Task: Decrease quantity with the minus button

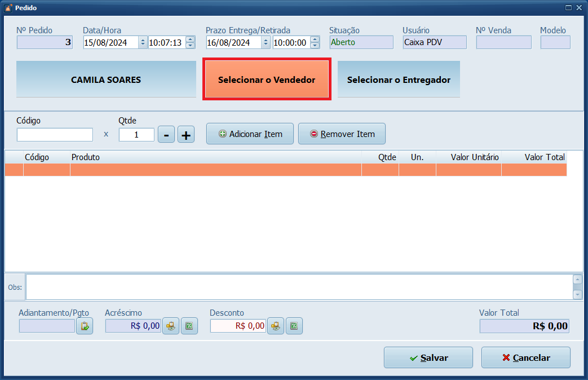Action: 166,135
